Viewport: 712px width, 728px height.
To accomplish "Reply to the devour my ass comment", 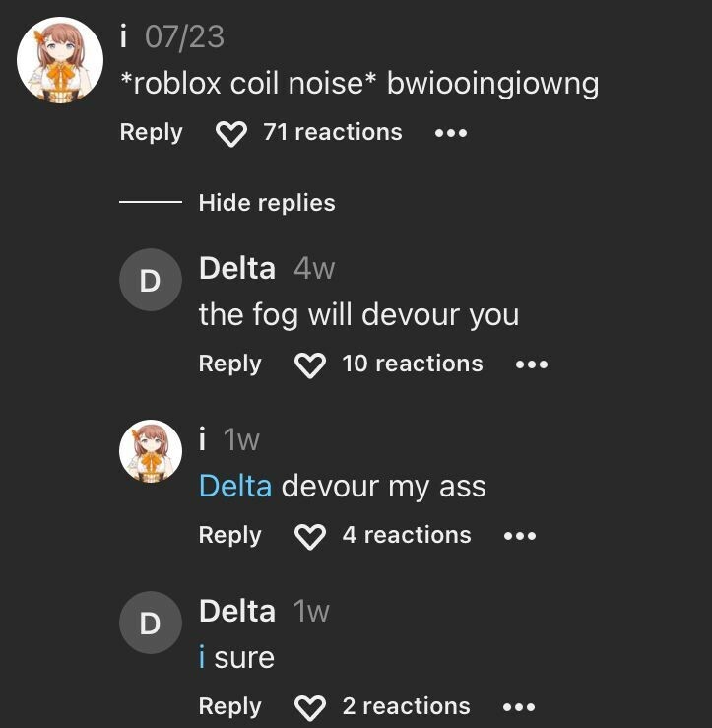I will pyautogui.click(x=230, y=535).
